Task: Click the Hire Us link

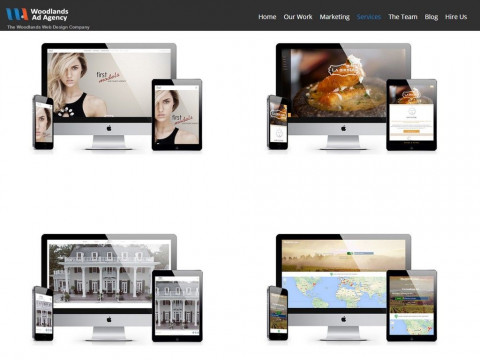Action: (456, 17)
